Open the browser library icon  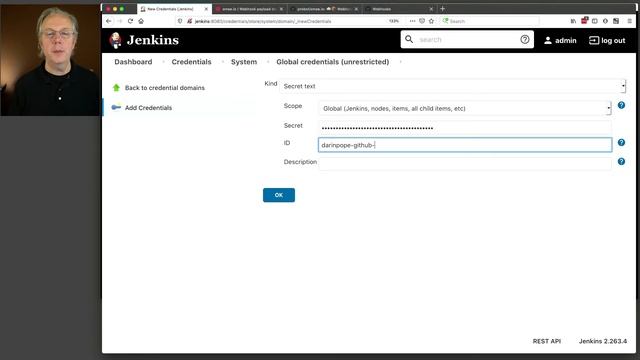[x=573, y=21]
